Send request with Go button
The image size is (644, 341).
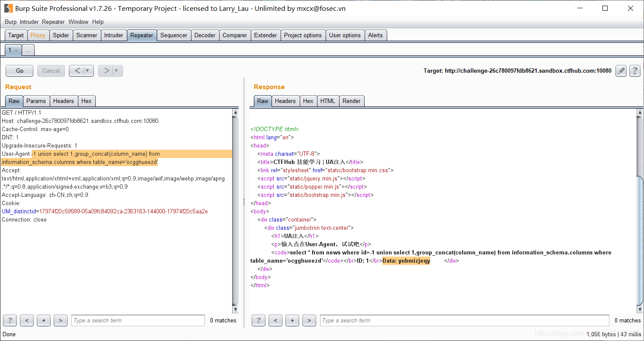click(19, 71)
